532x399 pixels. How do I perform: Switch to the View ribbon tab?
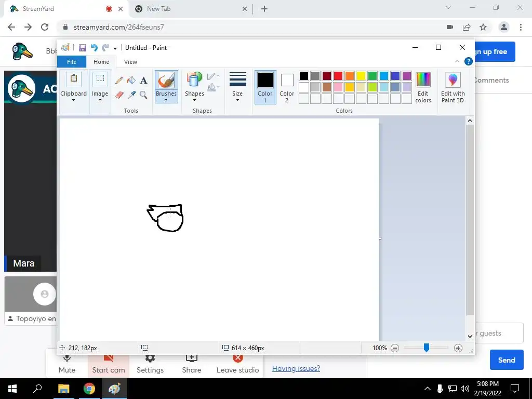click(130, 62)
